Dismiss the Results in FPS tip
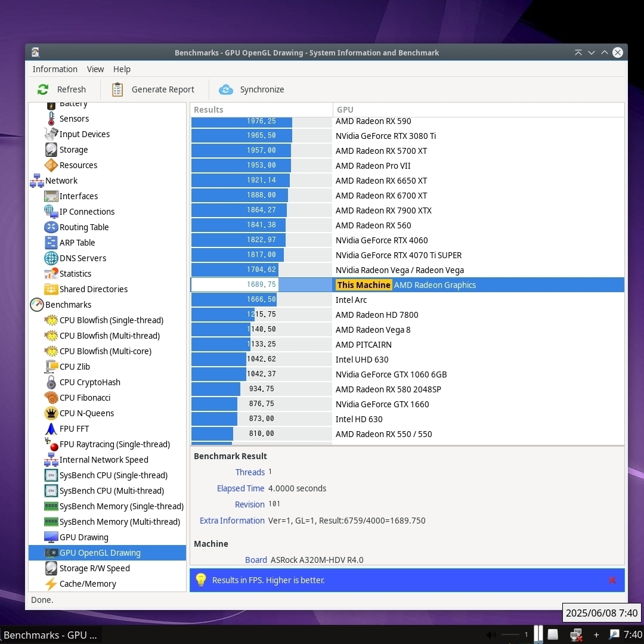Screen dimensions: 644x644 point(612,580)
